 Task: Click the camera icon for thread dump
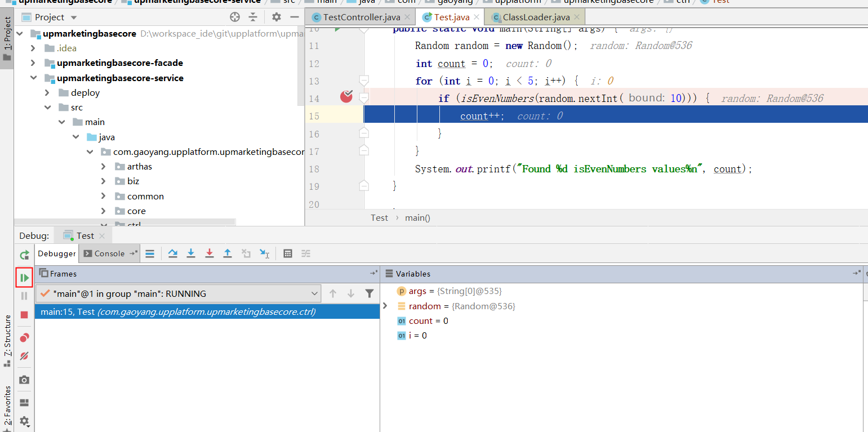pos(24,380)
